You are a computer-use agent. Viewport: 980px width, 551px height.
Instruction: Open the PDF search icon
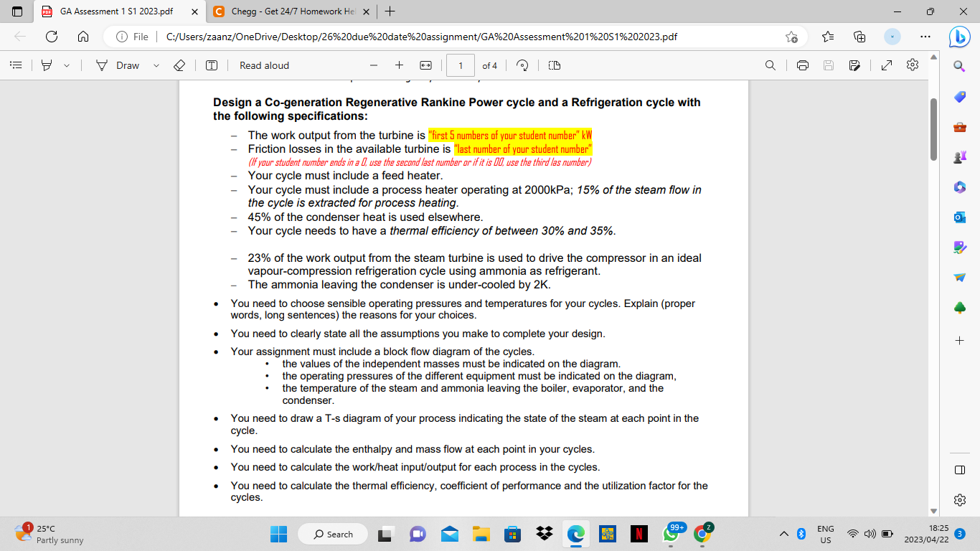(x=770, y=65)
